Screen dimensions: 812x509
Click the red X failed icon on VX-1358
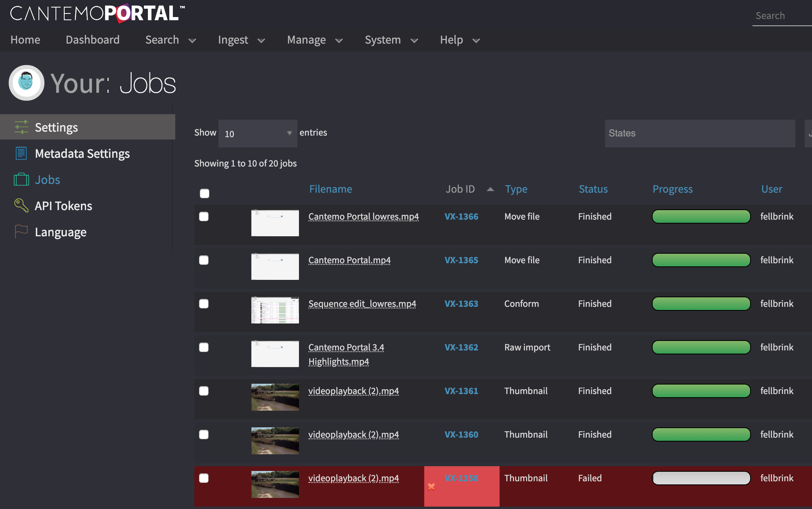[x=431, y=486]
